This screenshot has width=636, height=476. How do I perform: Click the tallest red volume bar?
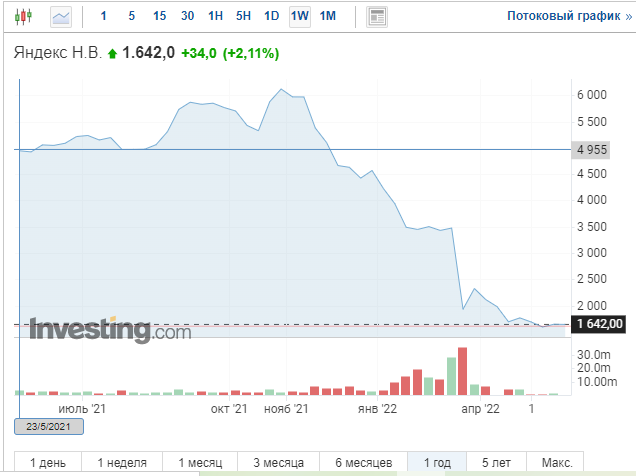pos(462,371)
